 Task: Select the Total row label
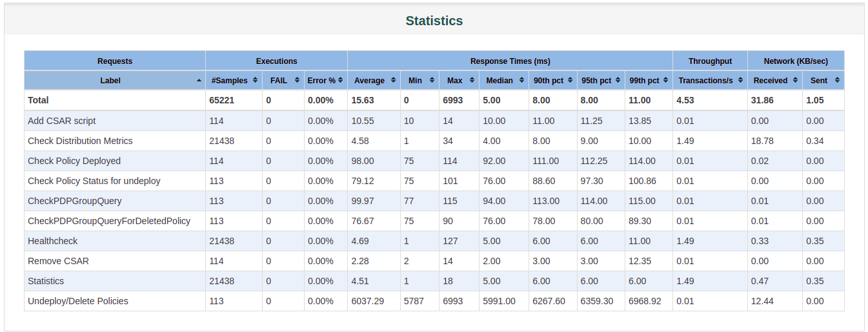point(38,100)
